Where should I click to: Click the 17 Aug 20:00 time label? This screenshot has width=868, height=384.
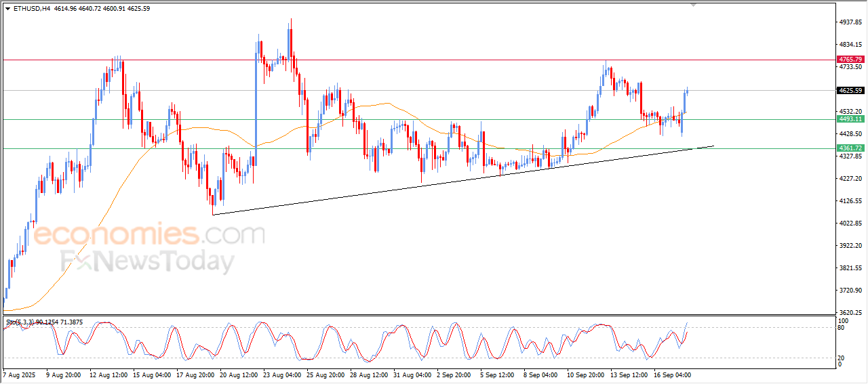click(195, 375)
